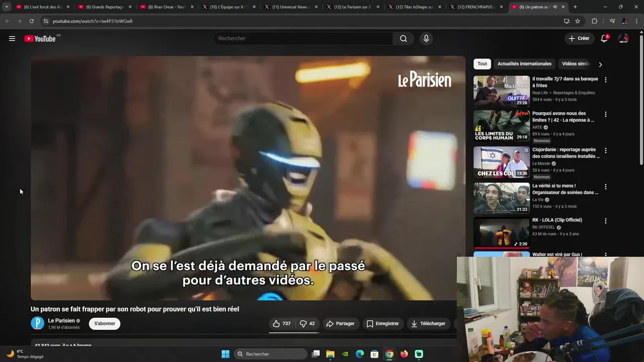Select the Tout filter chip

pyautogui.click(x=482, y=64)
